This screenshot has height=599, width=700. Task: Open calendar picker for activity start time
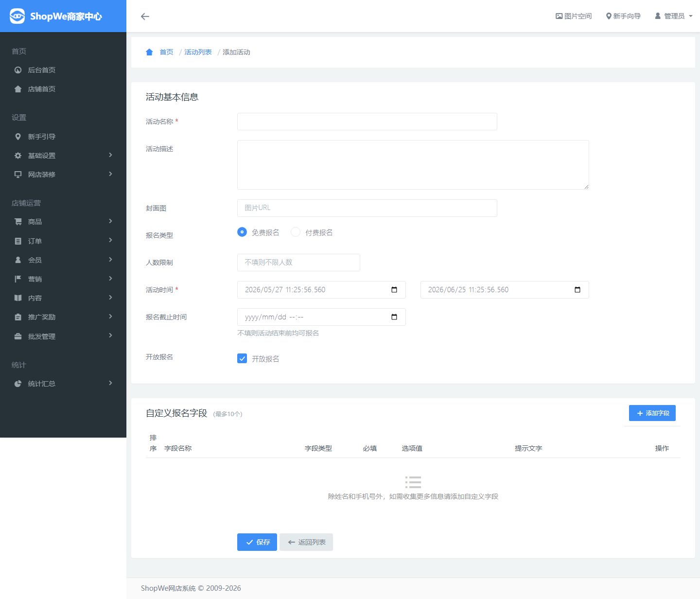(x=394, y=290)
